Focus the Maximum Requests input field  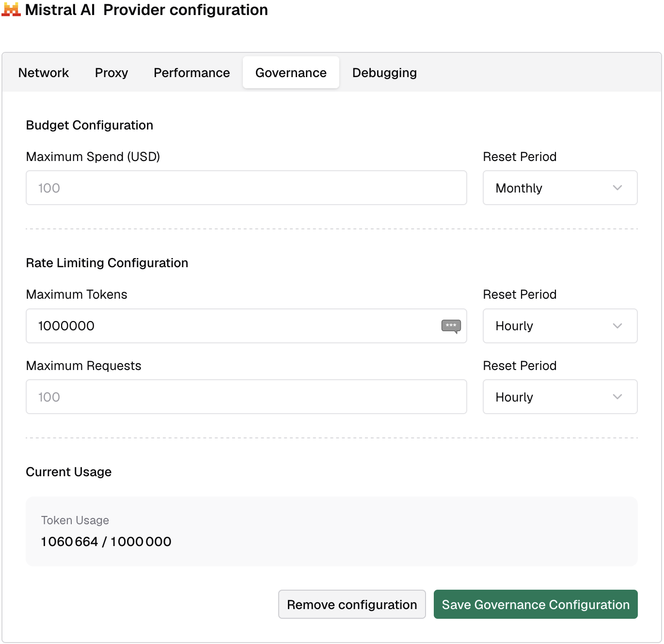[246, 397]
